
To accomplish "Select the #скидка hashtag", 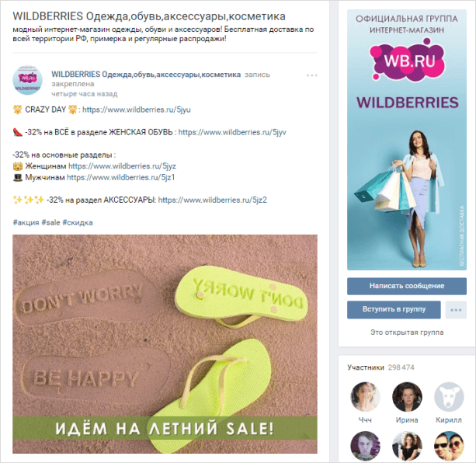I will point(78,222).
